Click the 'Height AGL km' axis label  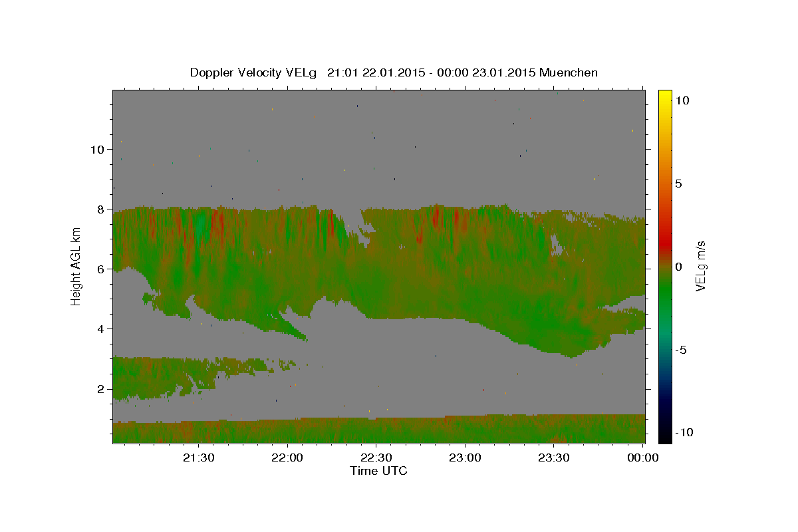point(76,266)
